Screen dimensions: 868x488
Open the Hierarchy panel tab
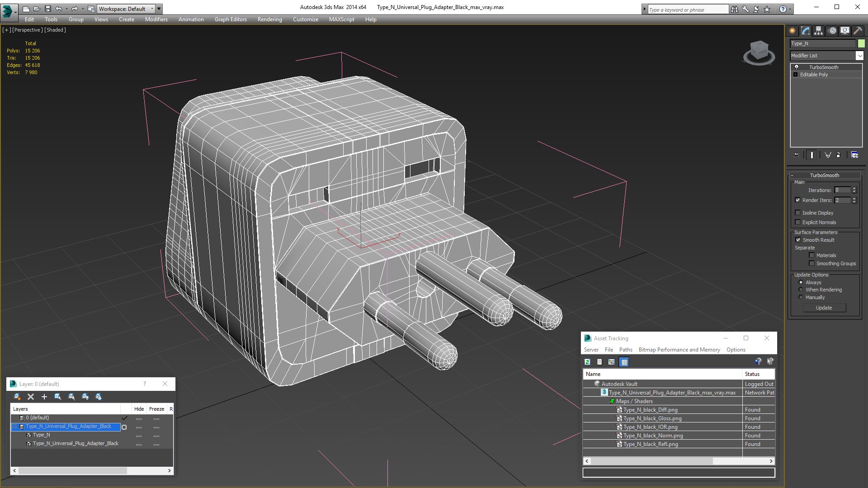818,31
